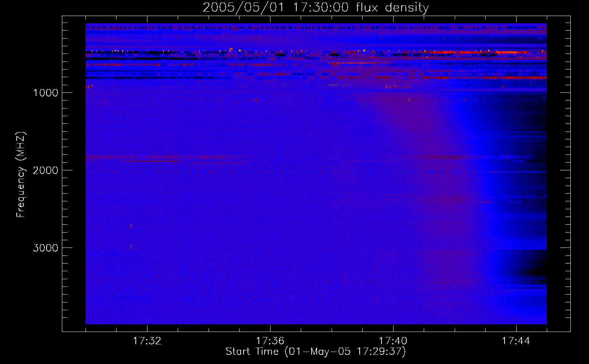Click the 2000 frequency tick label
Image resolution: width=589 pixels, height=364 pixels.
click(x=46, y=170)
